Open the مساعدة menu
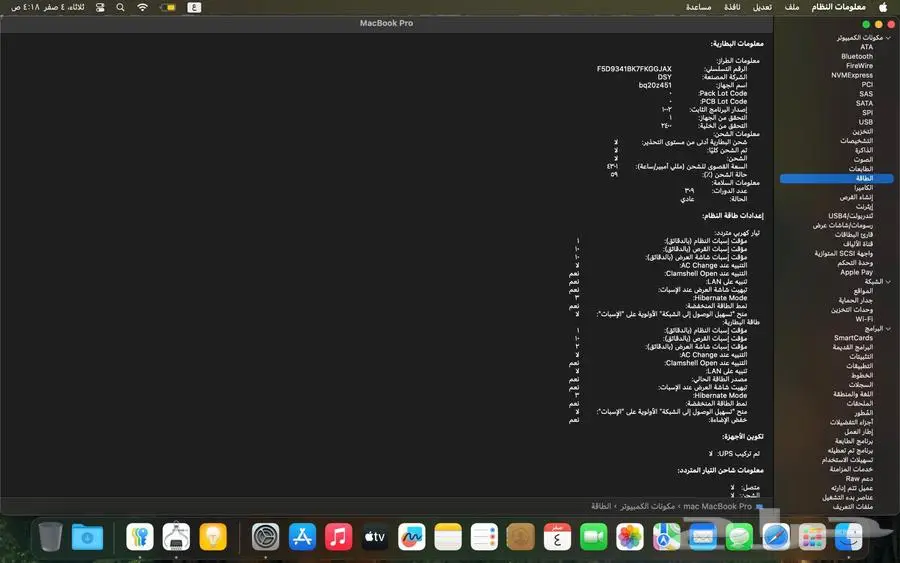This screenshot has width=900, height=563. 699,7
